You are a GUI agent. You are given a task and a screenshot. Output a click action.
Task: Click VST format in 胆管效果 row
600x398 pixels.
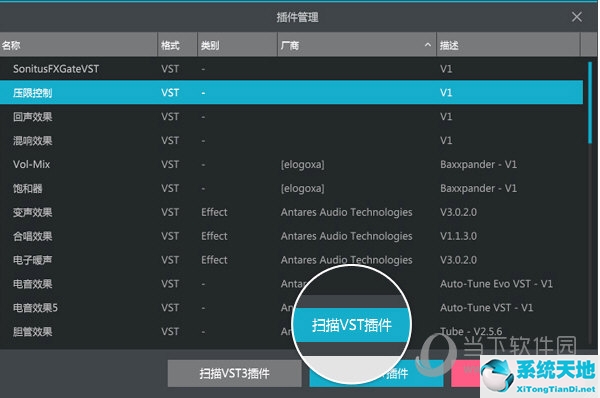point(170,331)
